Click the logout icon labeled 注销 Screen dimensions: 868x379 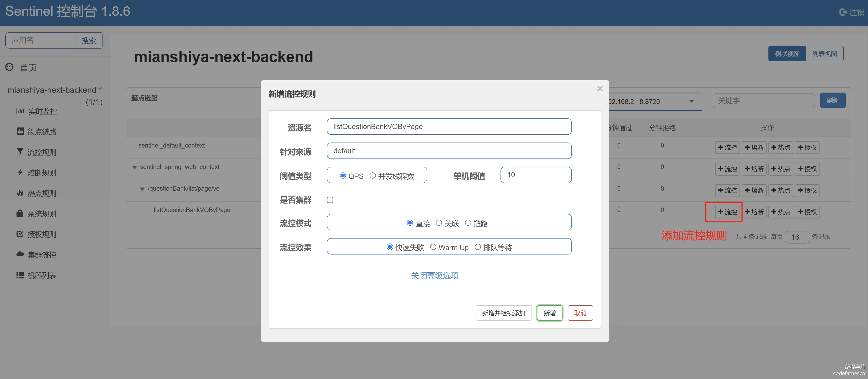[843, 13]
